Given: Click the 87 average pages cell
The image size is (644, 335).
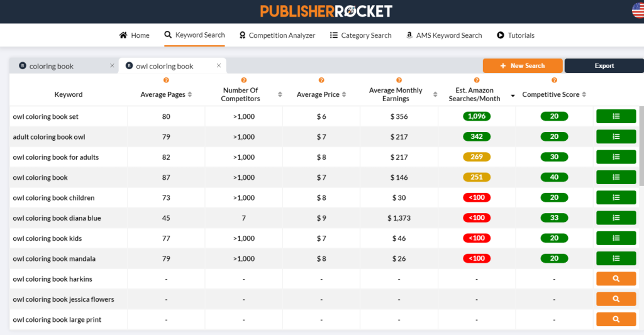Looking at the screenshot, I should (x=166, y=178).
